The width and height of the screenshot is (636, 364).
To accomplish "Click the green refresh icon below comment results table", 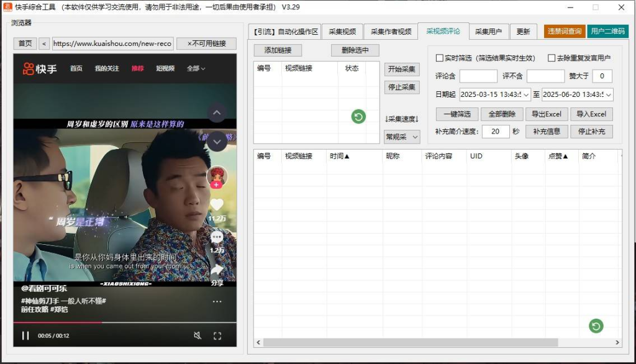I will pyautogui.click(x=596, y=325).
